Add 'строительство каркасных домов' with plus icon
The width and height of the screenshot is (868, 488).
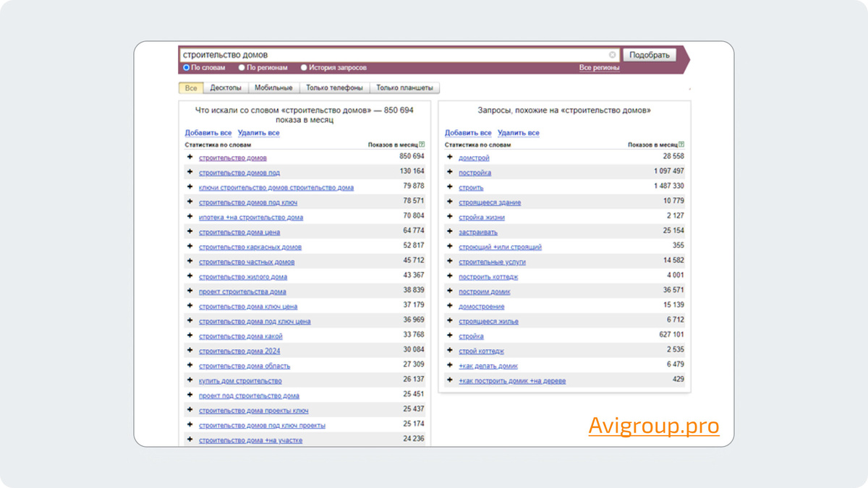190,247
